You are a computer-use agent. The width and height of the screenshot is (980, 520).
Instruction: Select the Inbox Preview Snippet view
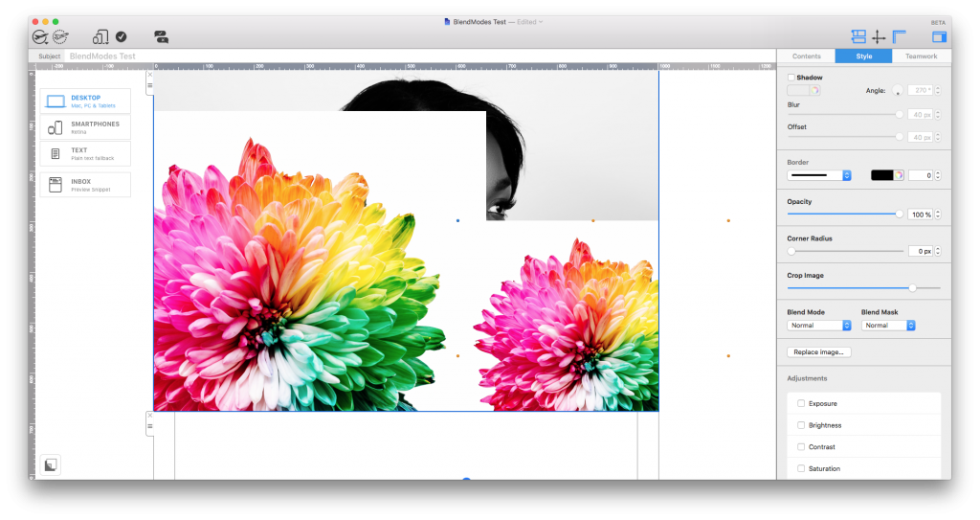tap(85, 185)
